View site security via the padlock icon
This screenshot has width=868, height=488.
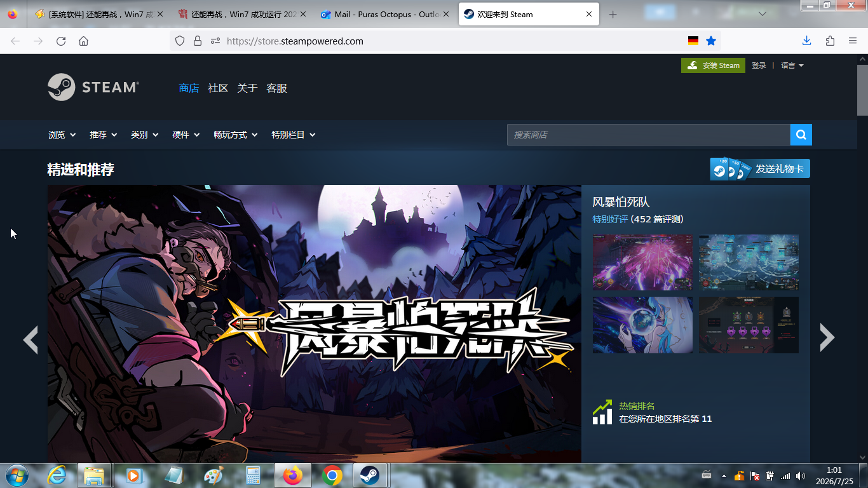(x=198, y=41)
